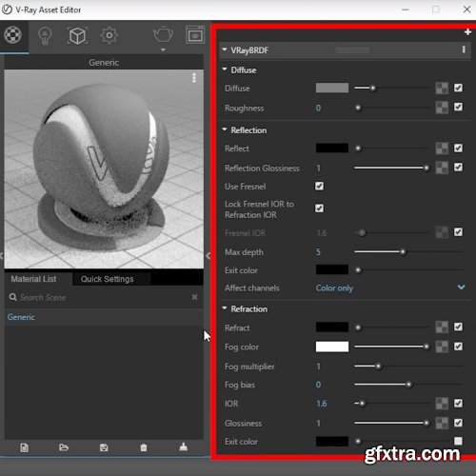Open the Materials category icon
Image resolution: width=476 pixels, height=476 pixels.
[x=12, y=34]
